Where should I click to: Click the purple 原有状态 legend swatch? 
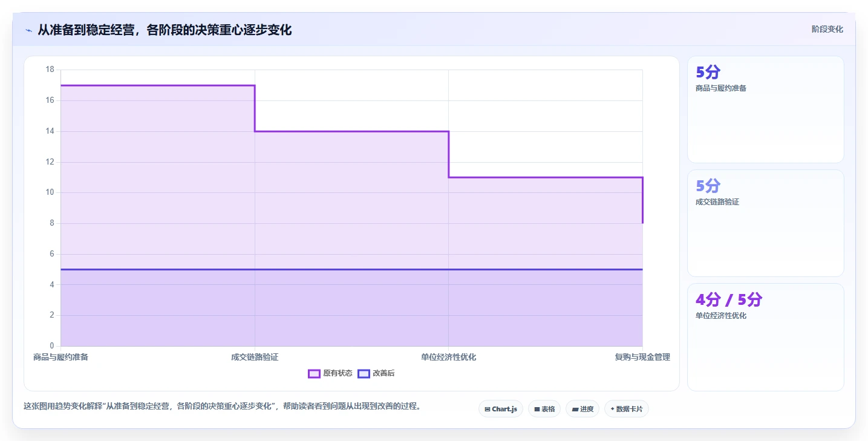point(314,373)
